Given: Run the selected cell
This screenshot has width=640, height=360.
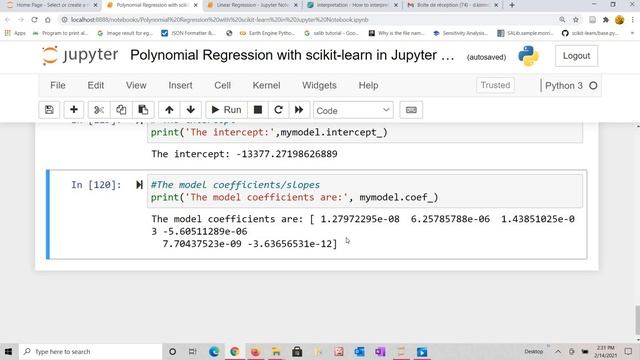Looking at the screenshot, I should coord(227,110).
